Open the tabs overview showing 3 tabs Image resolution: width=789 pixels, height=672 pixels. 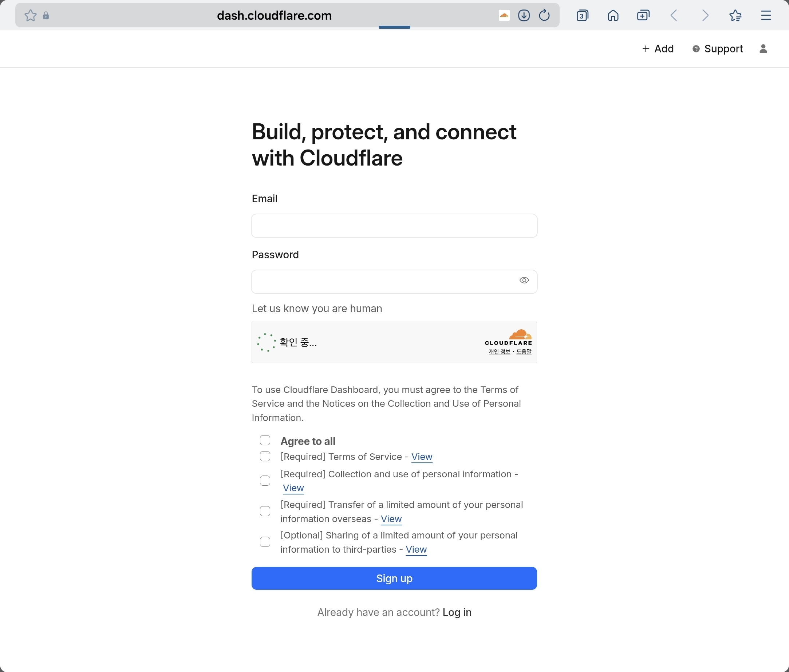[x=582, y=16]
